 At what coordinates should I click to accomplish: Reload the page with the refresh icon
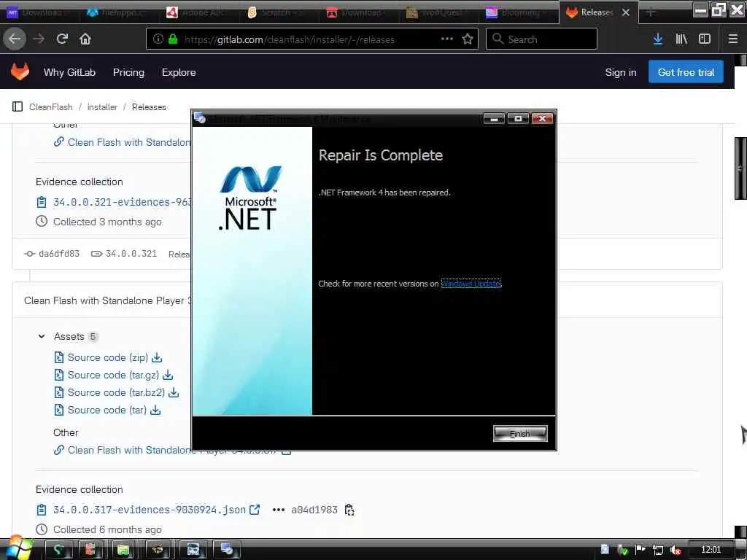[x=63, y=39]
